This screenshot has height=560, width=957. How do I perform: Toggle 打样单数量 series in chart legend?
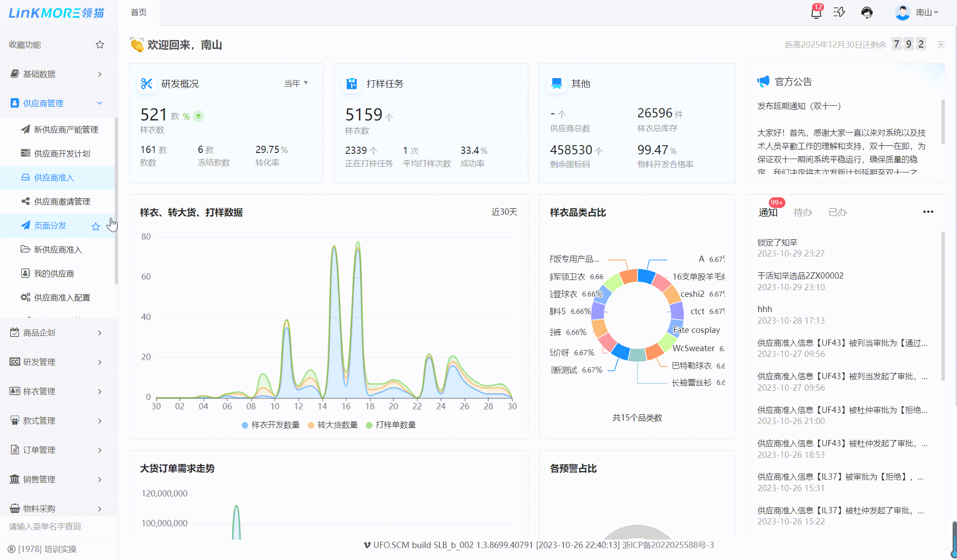click(391, 425)
